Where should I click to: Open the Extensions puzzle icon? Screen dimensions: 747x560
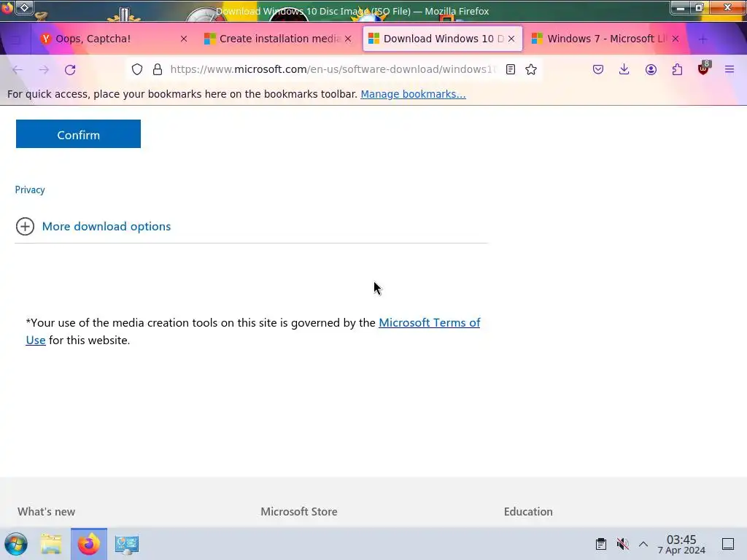(677, 69)
